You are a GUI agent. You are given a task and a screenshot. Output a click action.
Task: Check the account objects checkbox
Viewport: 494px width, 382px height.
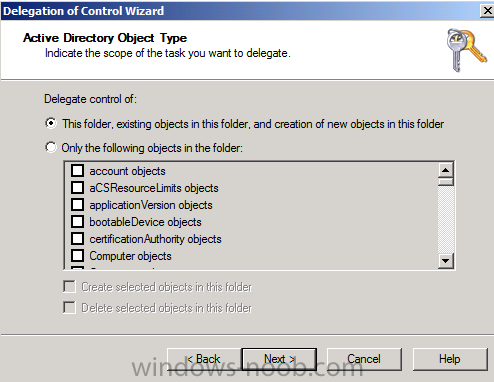point(77,171)
